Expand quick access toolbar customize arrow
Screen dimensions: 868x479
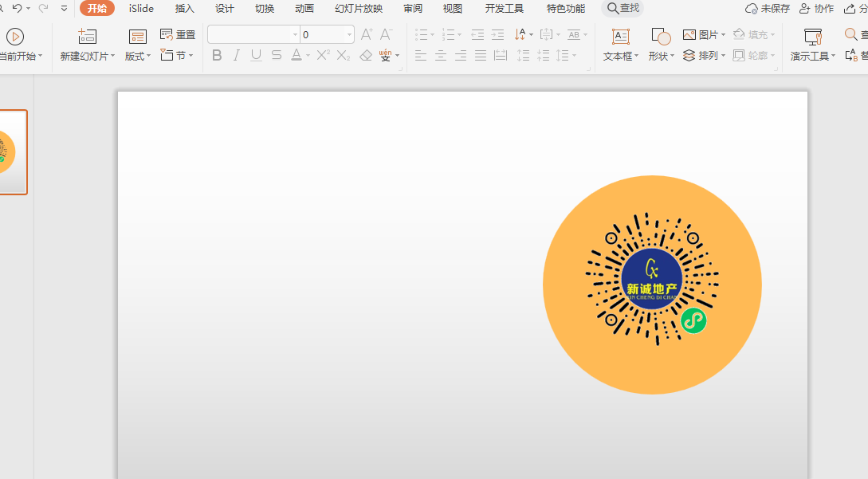pyautogui.click(x=65, y=8)
